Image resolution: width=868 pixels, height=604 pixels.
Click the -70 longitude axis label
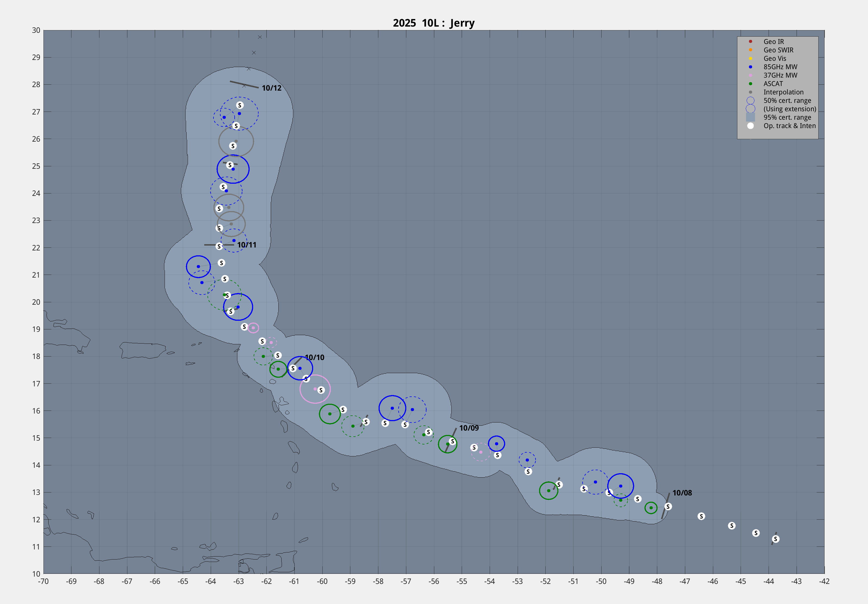click(x=43, y=581)
